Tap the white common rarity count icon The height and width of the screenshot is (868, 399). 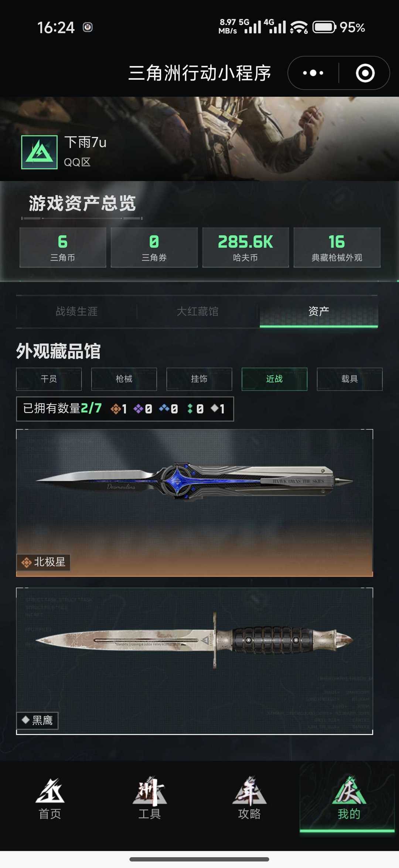pyautogui.click(x=215, y=409)
